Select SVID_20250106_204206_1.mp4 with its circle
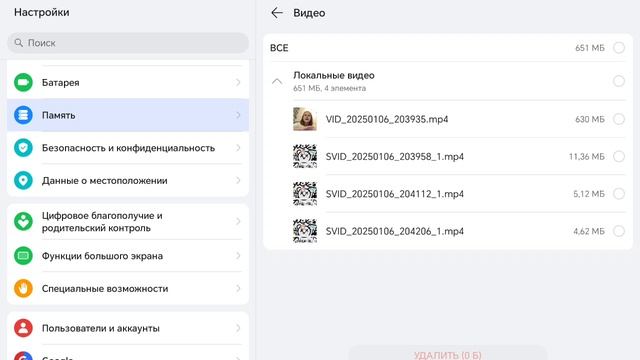This screenshot has width=640, height=360. [619, 231]
